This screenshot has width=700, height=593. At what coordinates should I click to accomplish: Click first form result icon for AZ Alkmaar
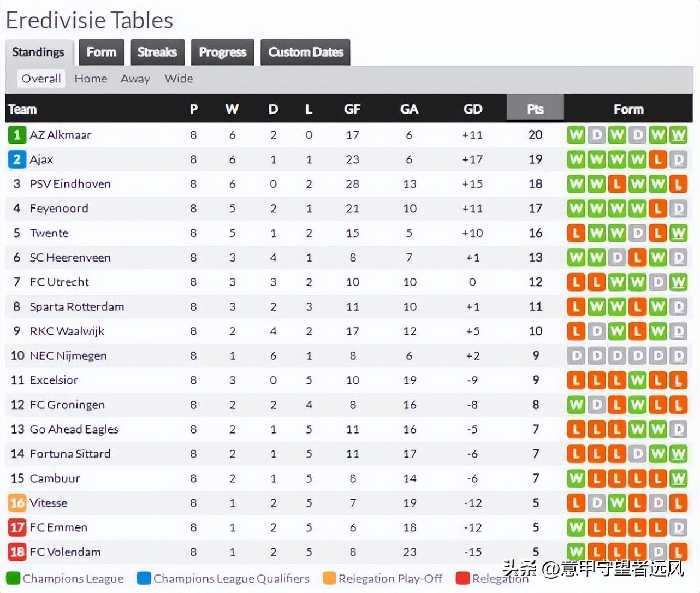point(576,135)
